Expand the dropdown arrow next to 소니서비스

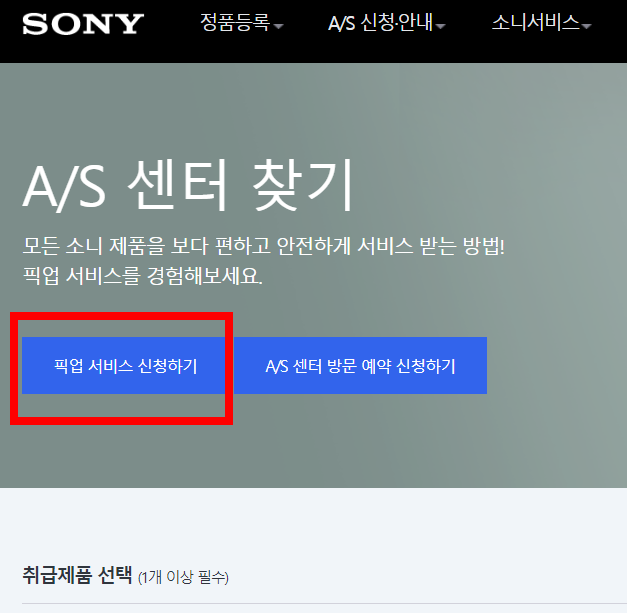tap(586, 26)
